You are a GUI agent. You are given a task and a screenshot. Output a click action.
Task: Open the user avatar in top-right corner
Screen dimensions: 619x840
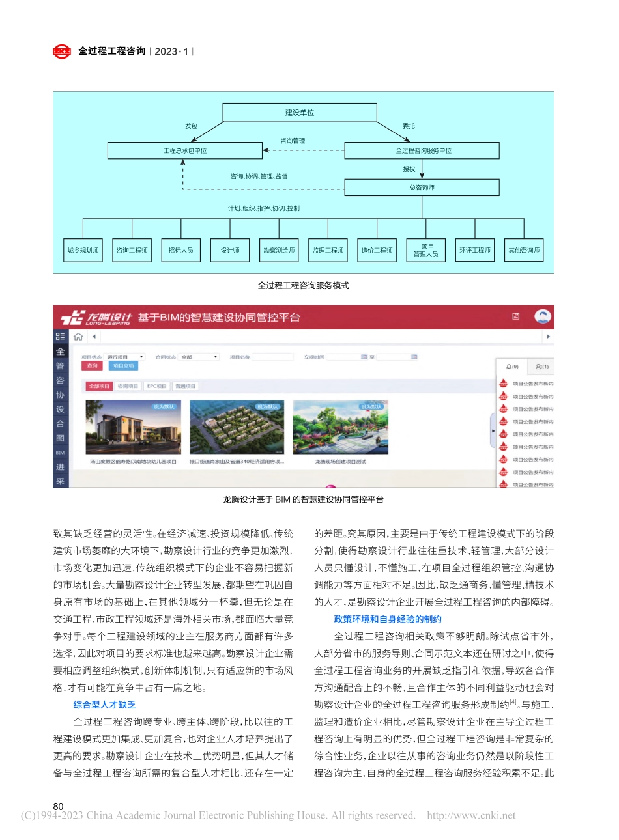[543, 318]
